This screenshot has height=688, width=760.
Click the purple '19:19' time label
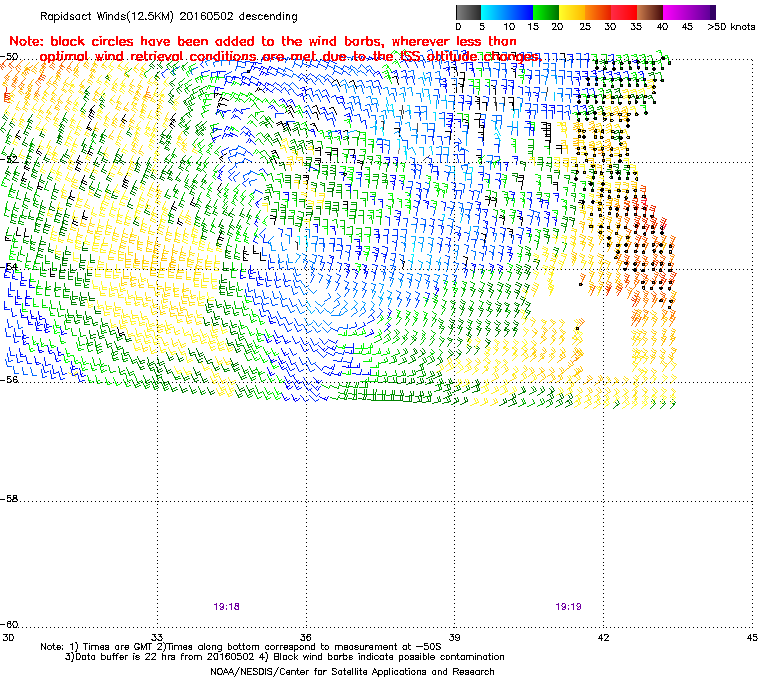568,607
